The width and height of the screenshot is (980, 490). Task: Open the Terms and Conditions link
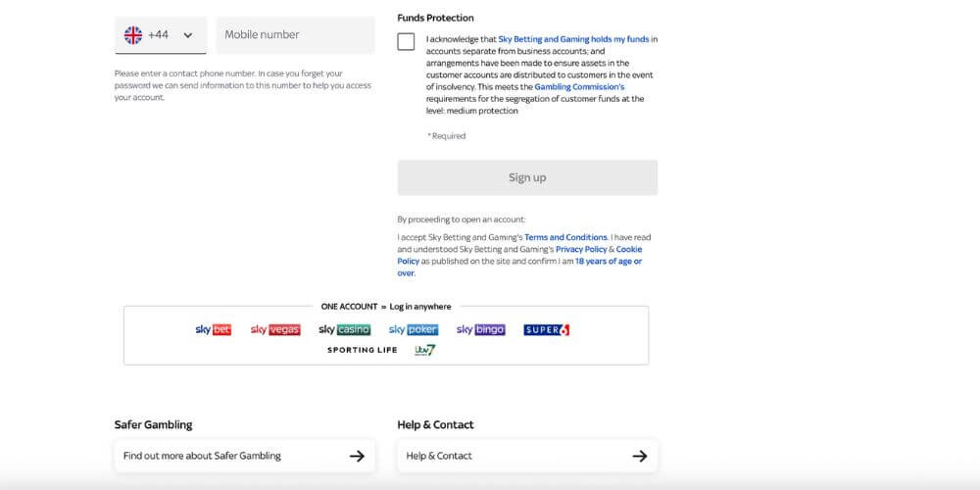pos(565,237)
